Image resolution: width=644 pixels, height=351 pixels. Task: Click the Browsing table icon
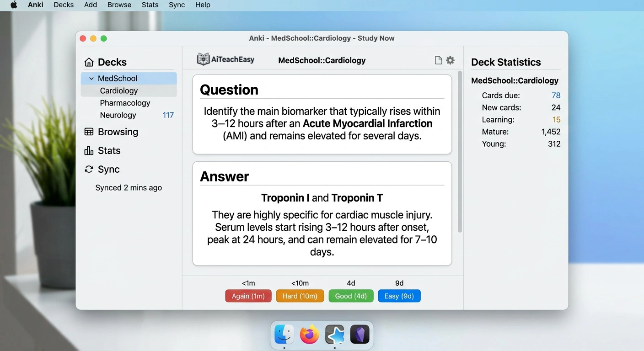89,132
